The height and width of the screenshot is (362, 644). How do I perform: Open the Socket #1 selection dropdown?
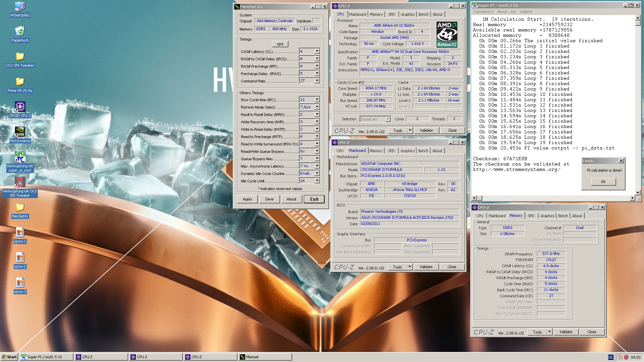point(388,119)
